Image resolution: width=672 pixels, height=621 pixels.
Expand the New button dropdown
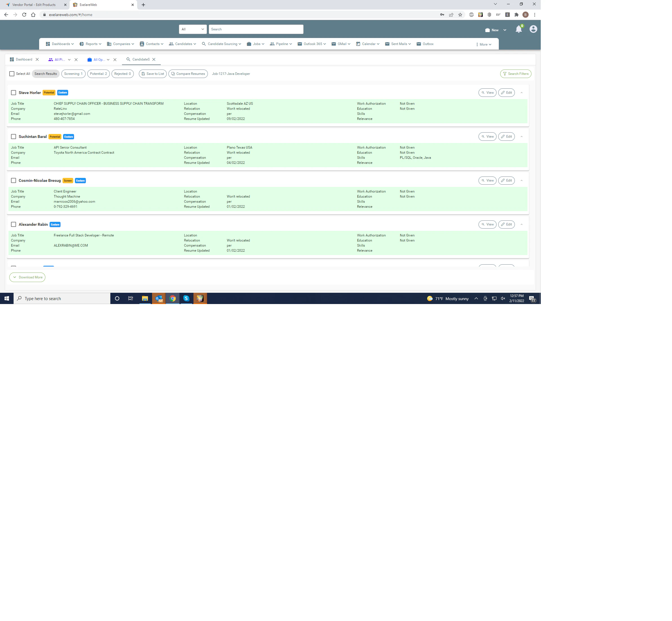504,30
